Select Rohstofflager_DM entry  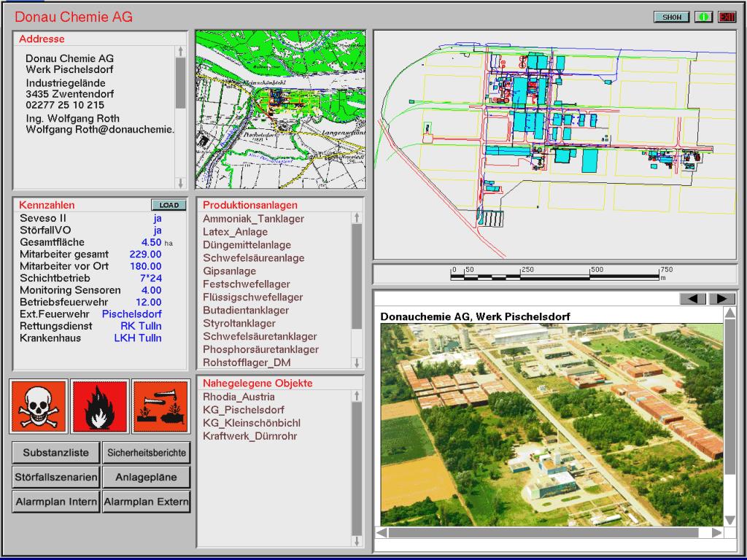coord(247,362)
